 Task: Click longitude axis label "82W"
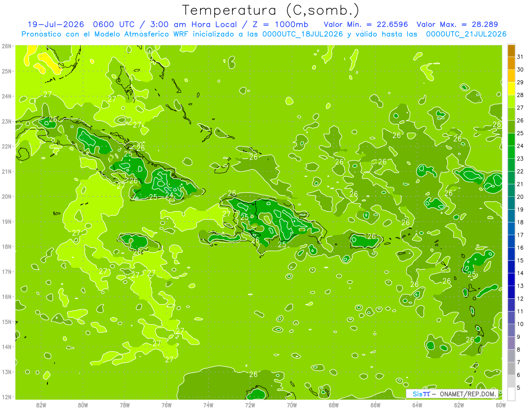coord(41,405)
